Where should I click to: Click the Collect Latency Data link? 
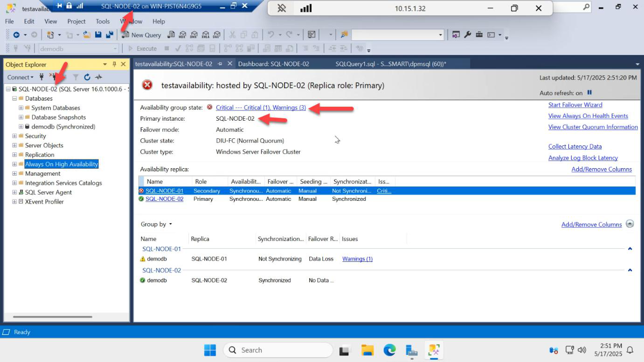click(x=575, y=147)
